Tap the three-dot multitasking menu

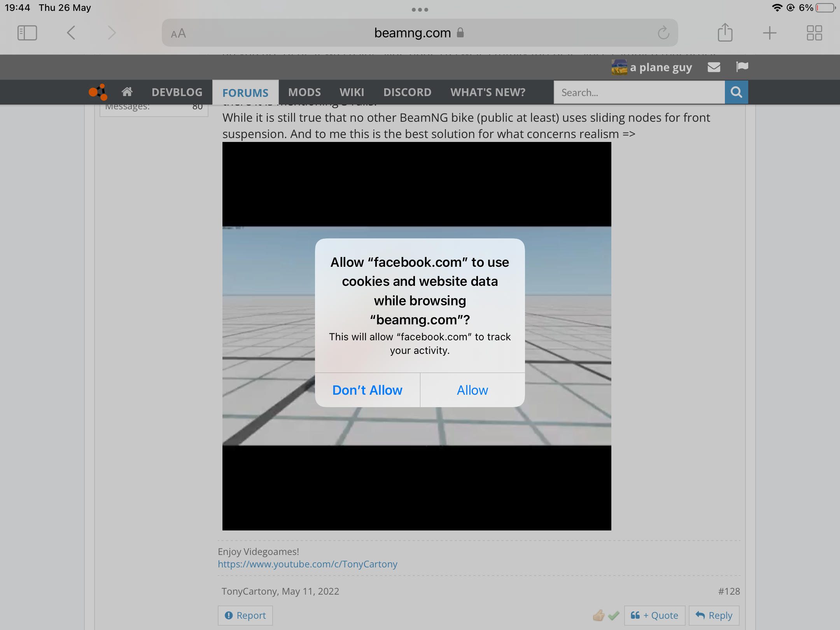[x=420, y=10]
